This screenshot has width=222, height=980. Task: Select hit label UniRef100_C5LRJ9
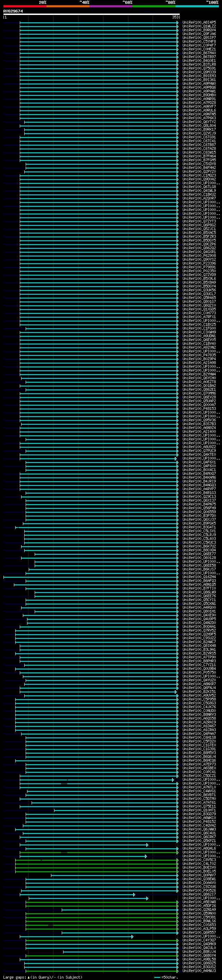coord(199,535)
